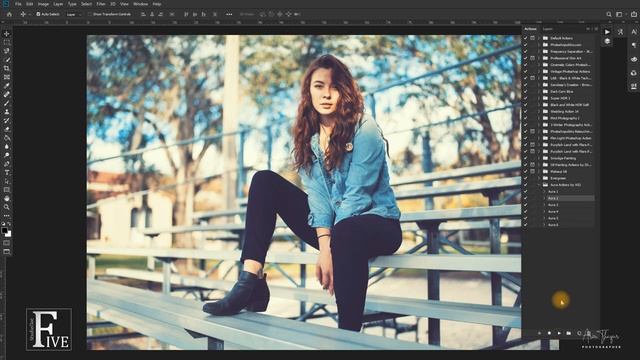Screen dimensions: 640x360
Task: Select the Eyedropper tool
Action: [x=7, y=86]
